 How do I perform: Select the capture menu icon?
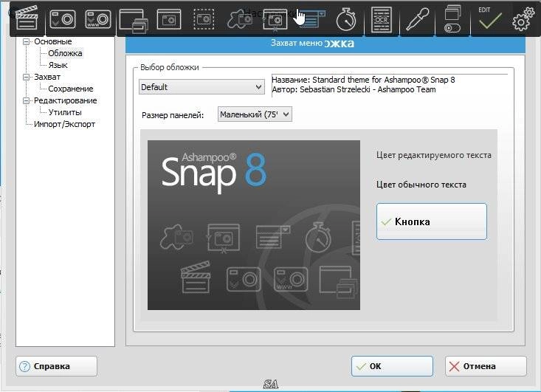[x=312, y=21]
